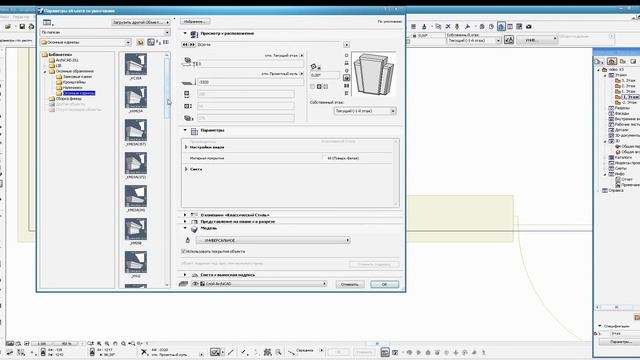Expand the Смета и выносная надпись section
The width and height of the screenshot is (640, 360).
pos(185,275)
